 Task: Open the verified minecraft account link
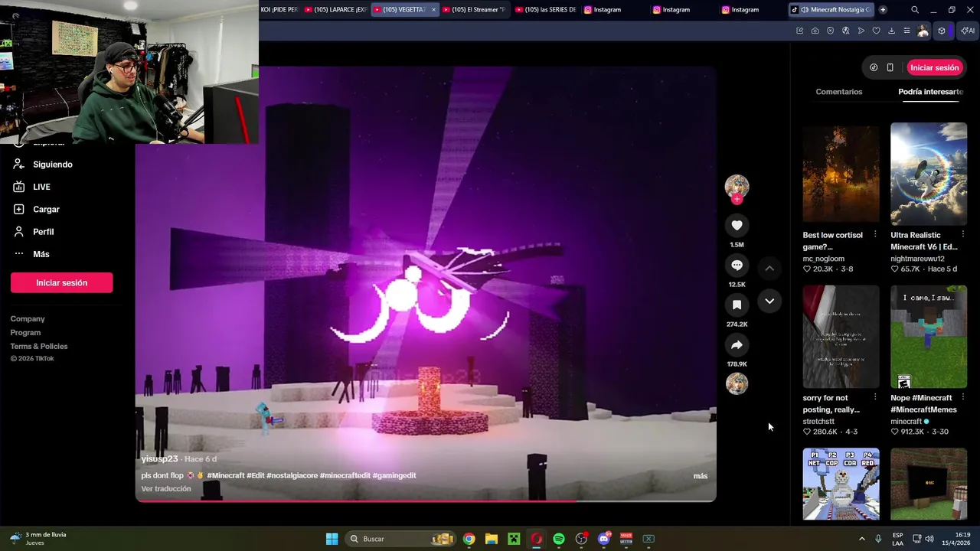[910, 422]
